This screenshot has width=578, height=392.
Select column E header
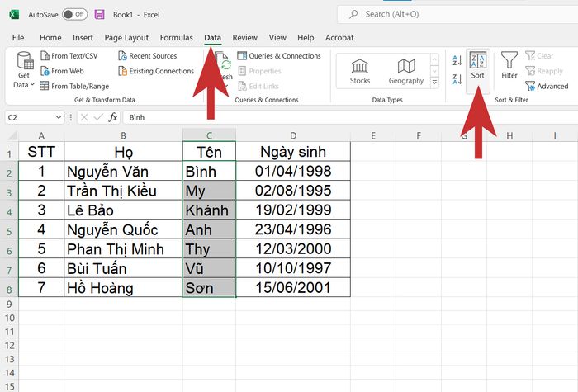tap(373, 135)
